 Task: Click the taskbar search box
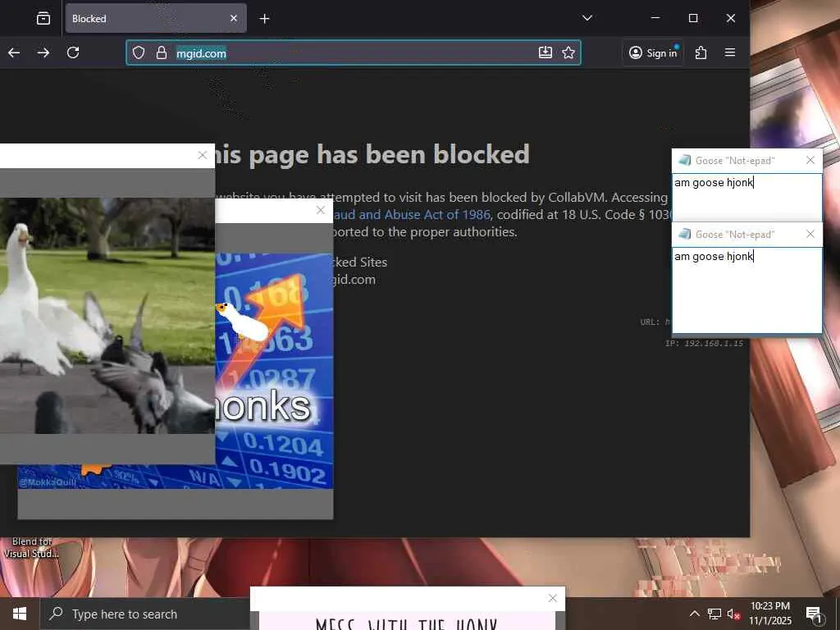144,614
